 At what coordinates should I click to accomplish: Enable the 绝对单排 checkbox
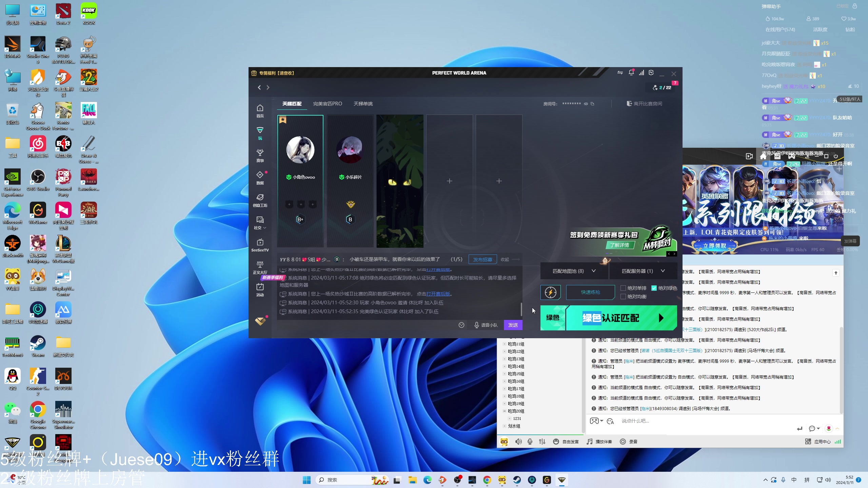[623, 288]
